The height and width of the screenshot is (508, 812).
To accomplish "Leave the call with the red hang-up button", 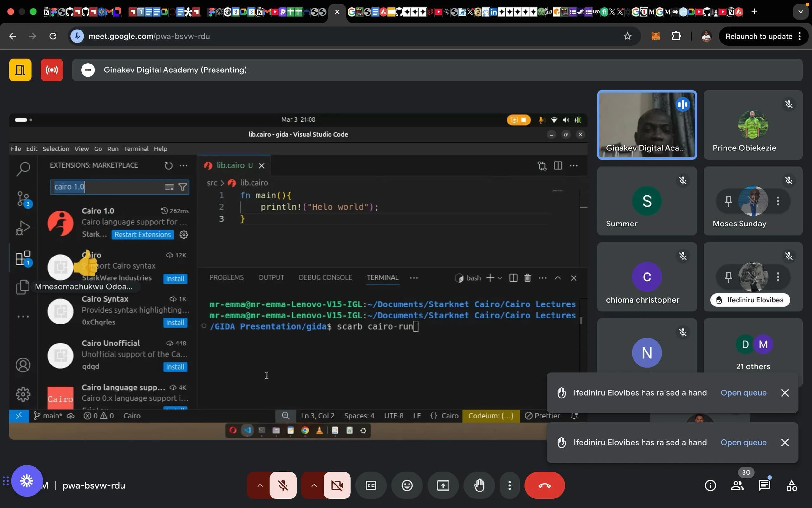I will pos(545,485).
